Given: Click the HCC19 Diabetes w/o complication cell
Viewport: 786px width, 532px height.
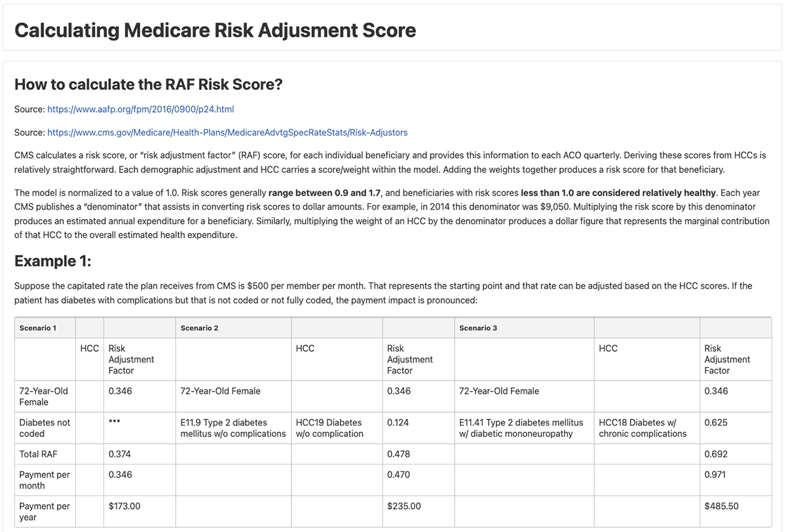Looking at the screenshot, I should coord(331,428).
